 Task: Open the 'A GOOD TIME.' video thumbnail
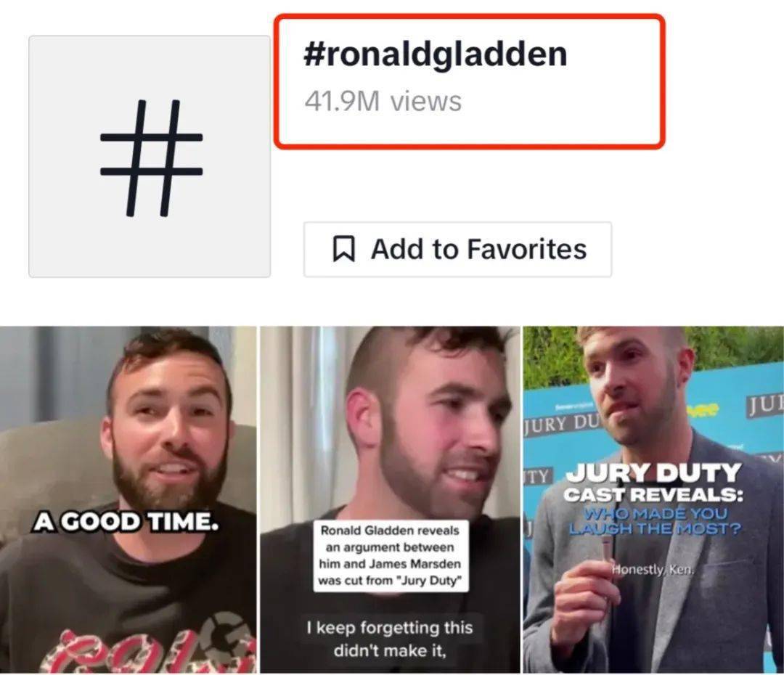click(128, 499)
